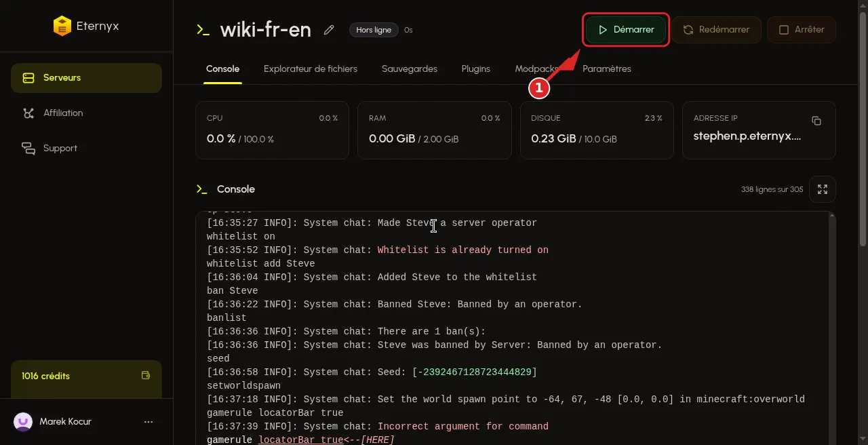
Task: Switch to the Plugins tab
Action: tap(476, 69)
